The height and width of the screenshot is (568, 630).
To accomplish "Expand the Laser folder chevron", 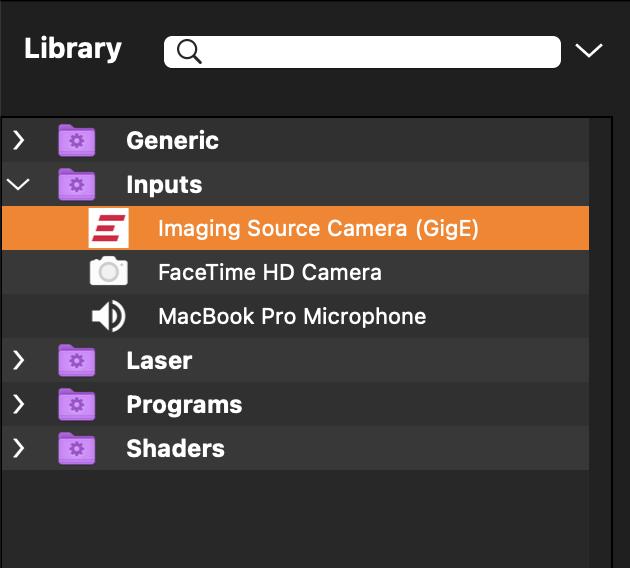I will (x=18, y=360).
